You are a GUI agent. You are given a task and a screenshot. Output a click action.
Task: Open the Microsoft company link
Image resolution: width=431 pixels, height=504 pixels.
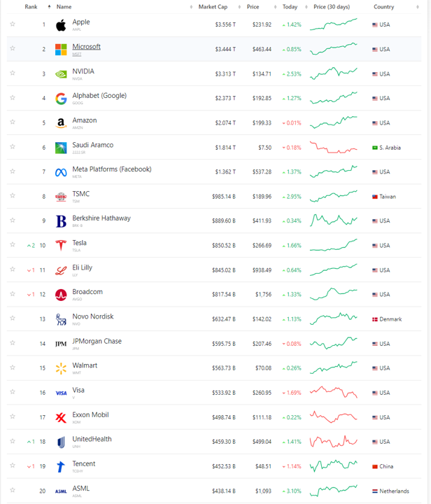point(86,47)
